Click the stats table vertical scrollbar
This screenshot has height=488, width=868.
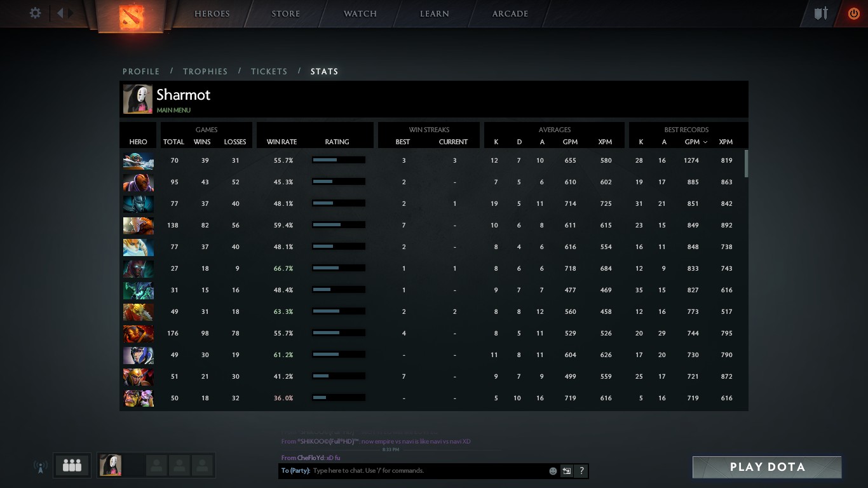pos(747,164)
